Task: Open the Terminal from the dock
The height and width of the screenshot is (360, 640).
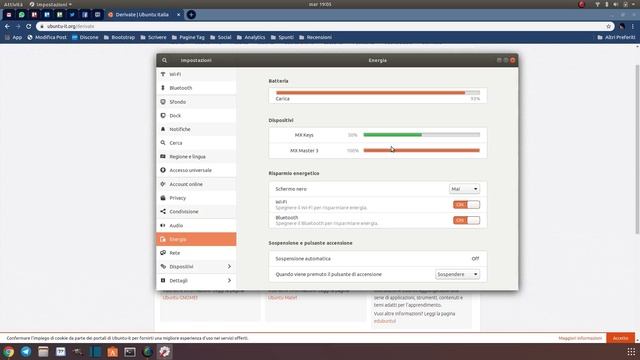Action: click(x=130, y=351)
